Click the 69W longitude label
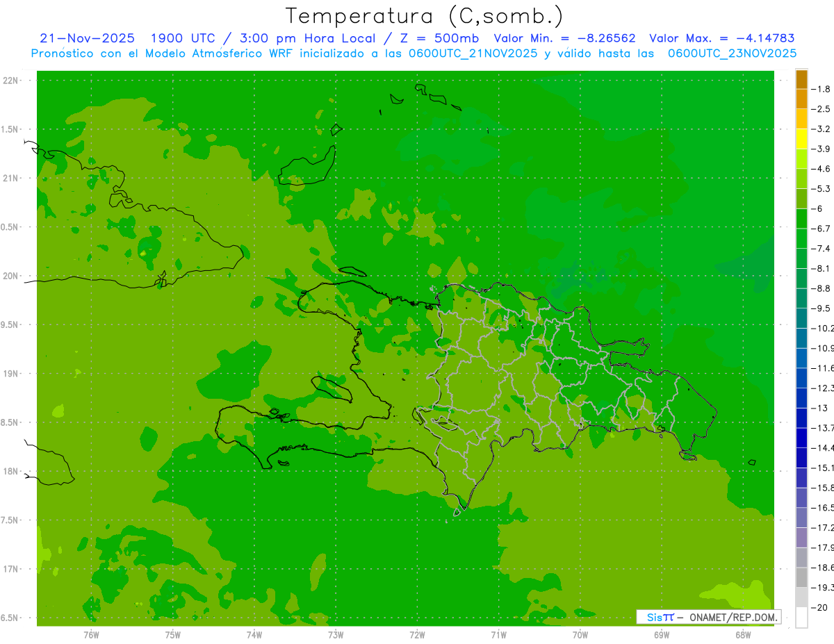 [662, 635]
